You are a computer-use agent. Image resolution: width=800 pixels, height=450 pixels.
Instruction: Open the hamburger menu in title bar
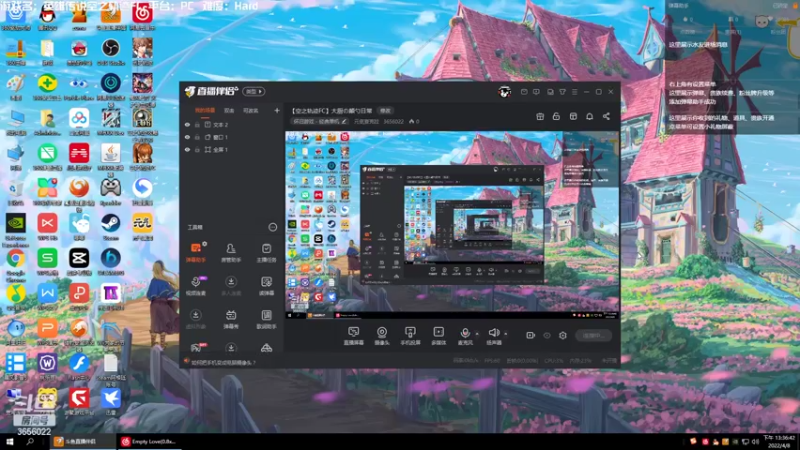point(574,92)
